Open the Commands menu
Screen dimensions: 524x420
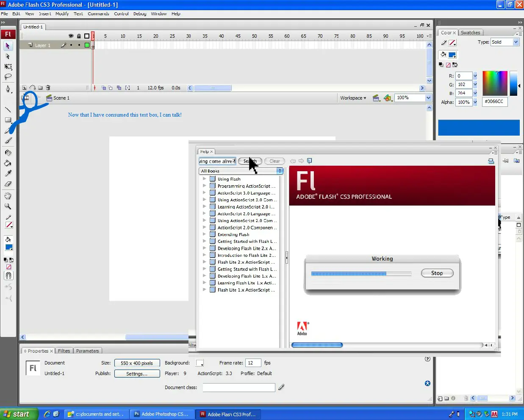pos(98,14)
